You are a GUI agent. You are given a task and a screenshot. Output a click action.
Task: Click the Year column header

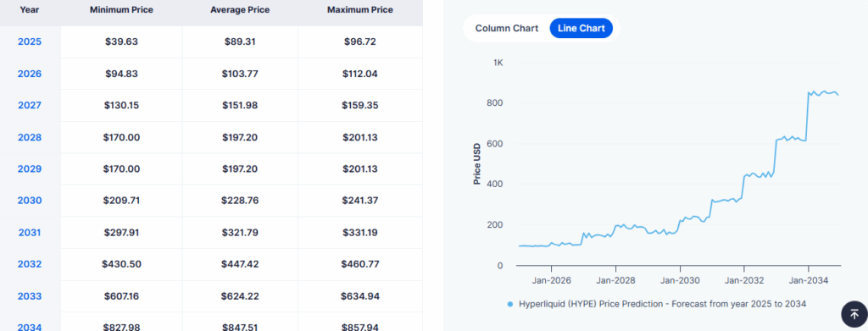[x=30, y=10]
